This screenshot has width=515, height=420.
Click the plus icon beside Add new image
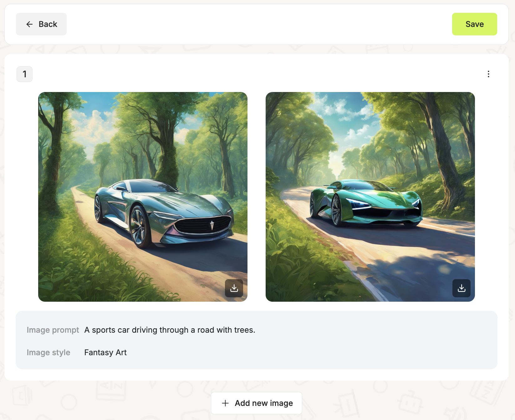tap(225, 403)
